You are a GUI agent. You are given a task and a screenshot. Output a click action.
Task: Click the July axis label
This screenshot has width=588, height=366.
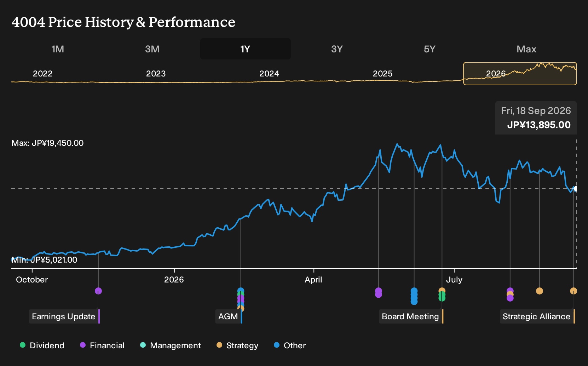click(454, 280)
